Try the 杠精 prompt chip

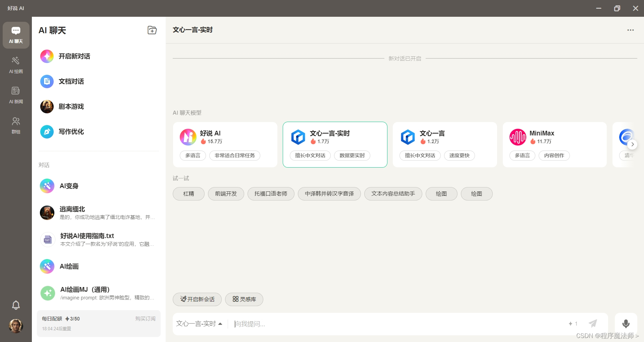click(x=189, y=194)
